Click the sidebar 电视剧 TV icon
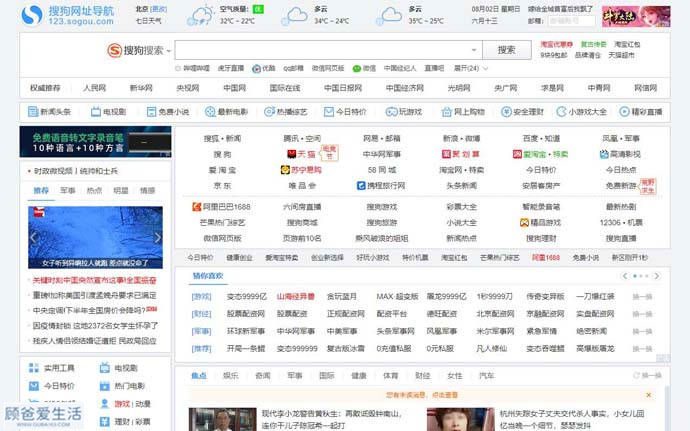This screenshot has width=690, height=431. tap(104, 368)
